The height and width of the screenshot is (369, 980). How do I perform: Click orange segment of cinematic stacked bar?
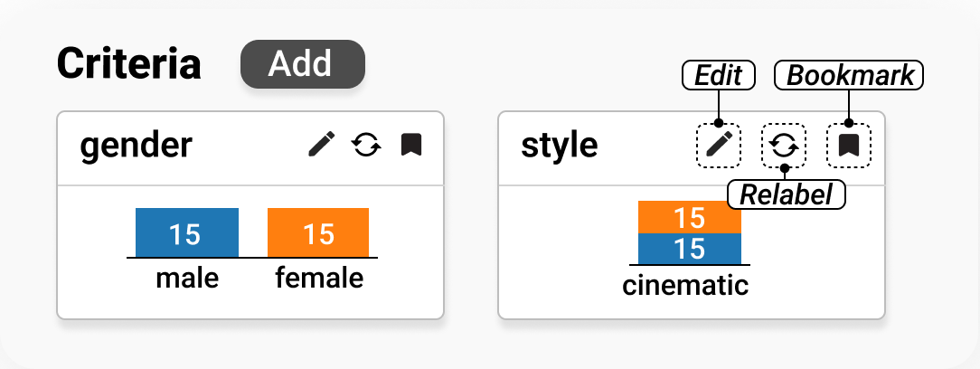coord(689,217)
